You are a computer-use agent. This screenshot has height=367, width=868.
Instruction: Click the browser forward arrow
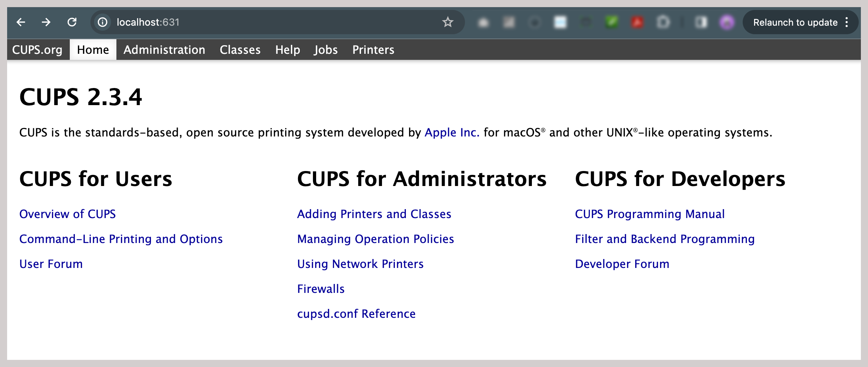46,22
